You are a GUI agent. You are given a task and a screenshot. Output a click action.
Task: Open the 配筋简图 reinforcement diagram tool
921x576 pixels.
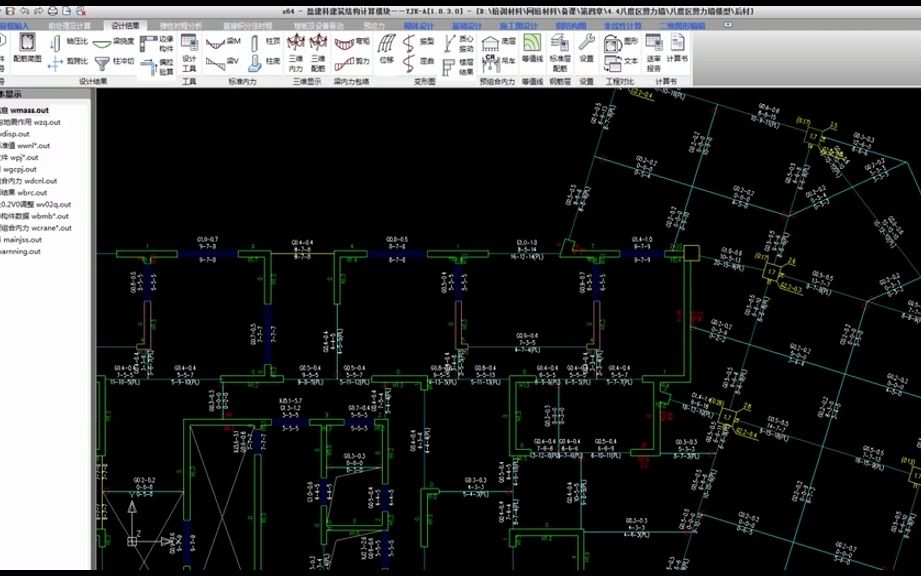(x=27, y=47)
